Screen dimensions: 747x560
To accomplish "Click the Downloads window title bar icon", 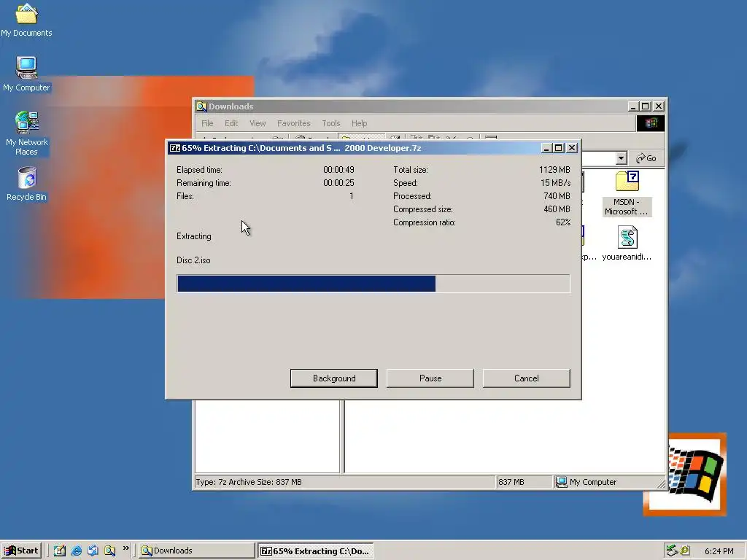I will tap(201, 106).
